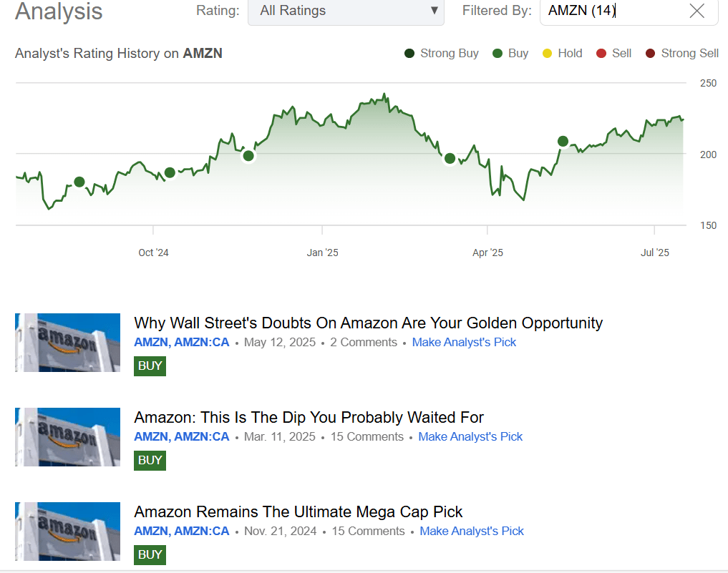This screenshot has width=728, height=573.
Task: Click the Buy marker near Apr '25 on chart
Action: pyautogui.click(x=450, y=158)
